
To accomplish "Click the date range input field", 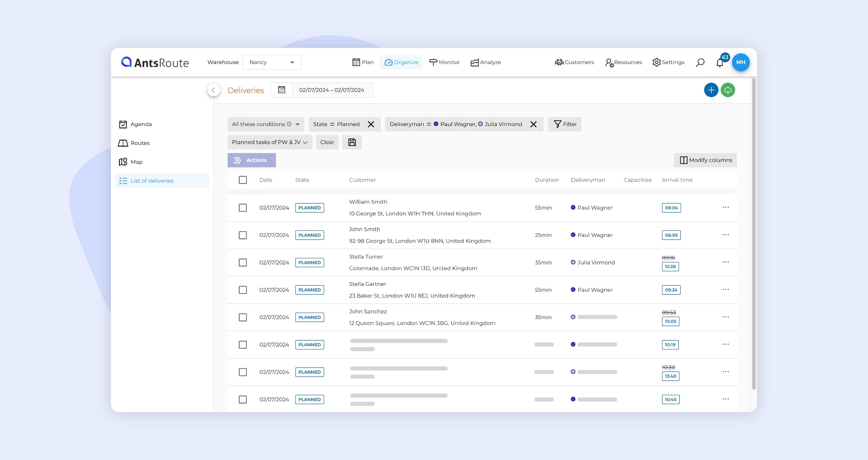I will click(x=332, y=90).
